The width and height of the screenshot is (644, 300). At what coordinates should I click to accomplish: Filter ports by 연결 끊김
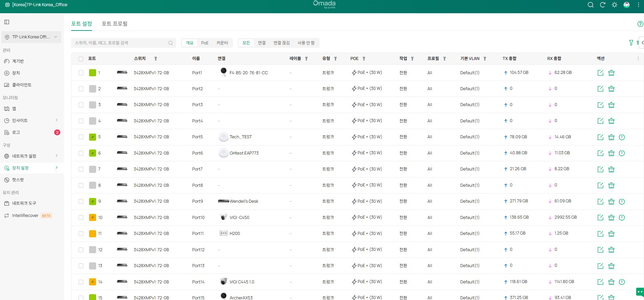[x=282, y=43]
